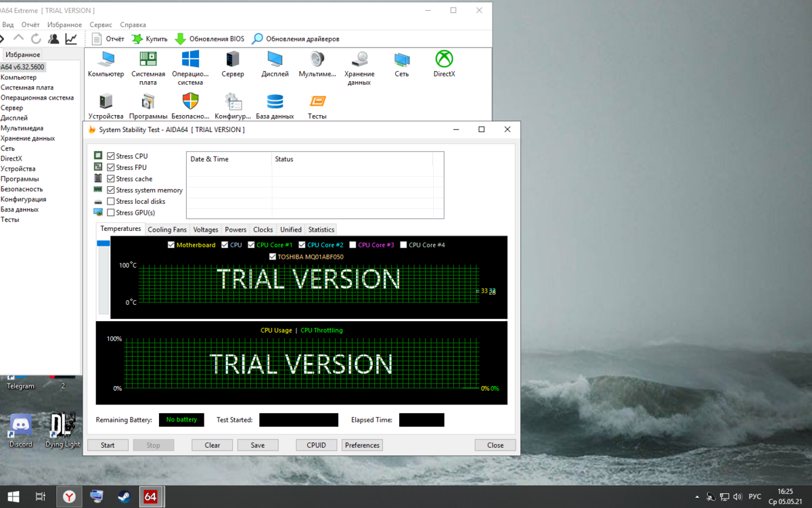Viewport: 812px width, 508px height.
Task: Click the blue graph scale slider
Action: [x=103, y=242]
